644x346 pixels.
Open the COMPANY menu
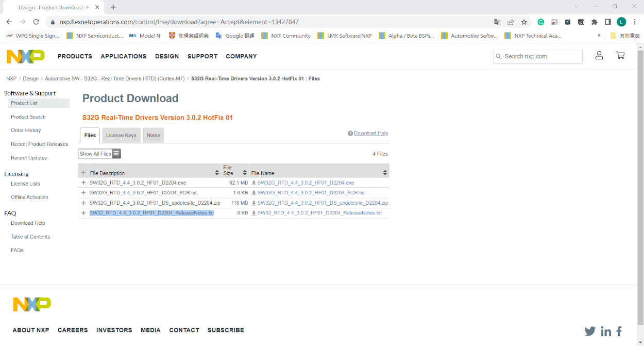pos(241,56)
